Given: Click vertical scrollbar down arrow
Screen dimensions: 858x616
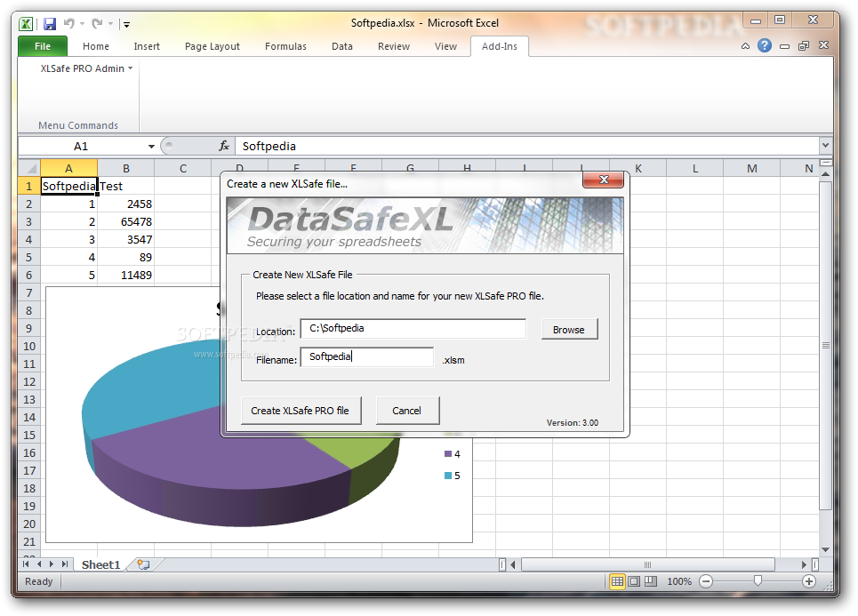Looking at the screenshot, I should [826, 550].
